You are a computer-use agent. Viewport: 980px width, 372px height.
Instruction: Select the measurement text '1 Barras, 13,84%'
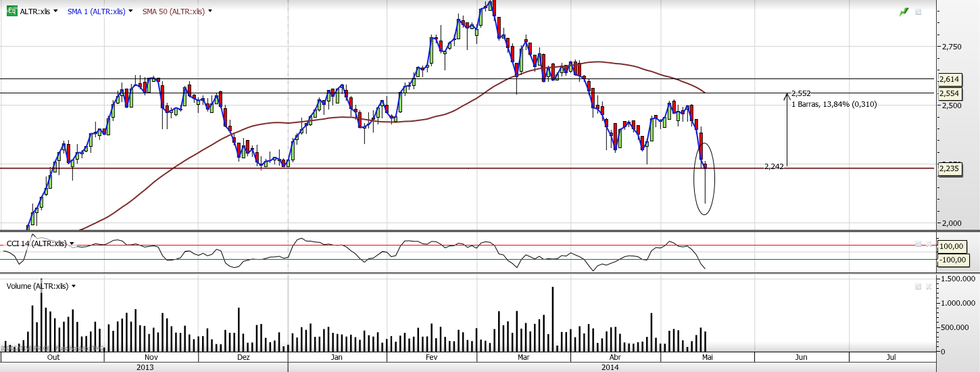point(834,104)
